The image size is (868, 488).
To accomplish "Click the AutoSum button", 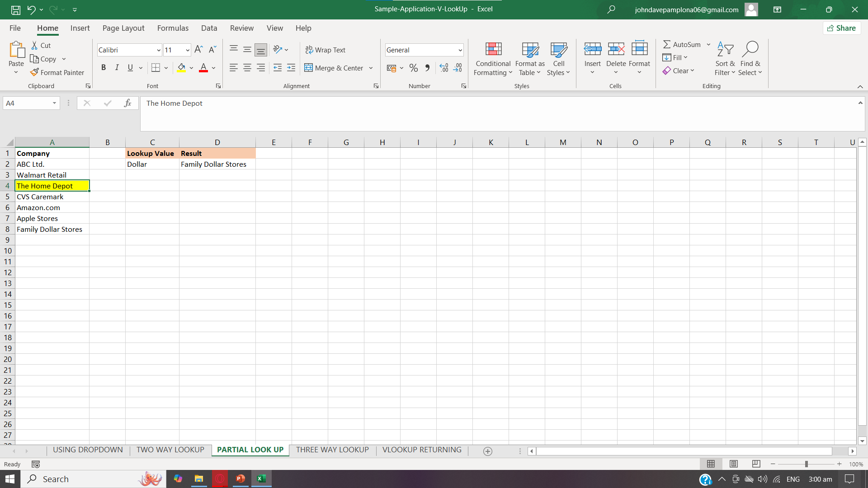I will pyautogui.click(x=682, y=44).
